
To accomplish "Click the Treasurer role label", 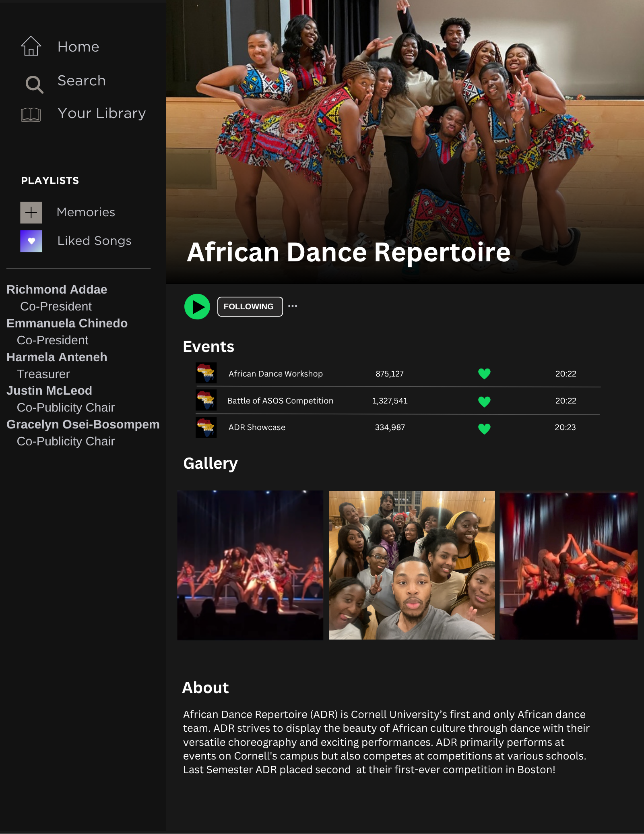I will 43,374.
